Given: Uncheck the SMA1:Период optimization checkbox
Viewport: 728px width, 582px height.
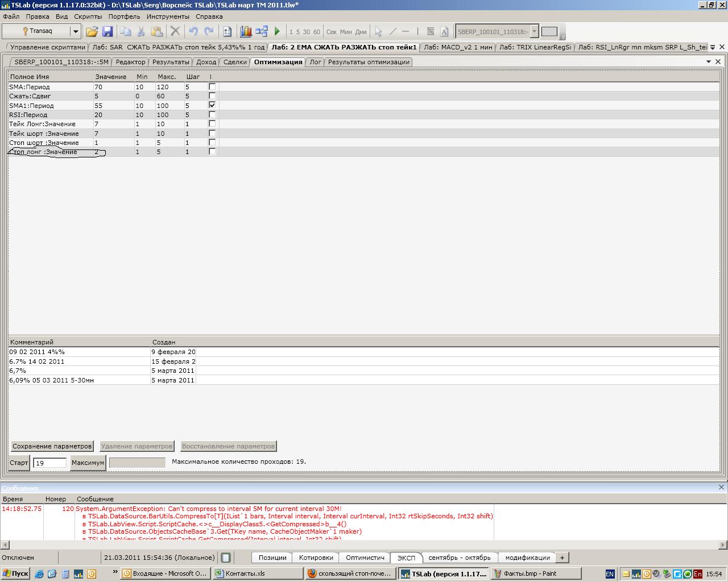Looking at the screenshot, I should pos(212,105).
